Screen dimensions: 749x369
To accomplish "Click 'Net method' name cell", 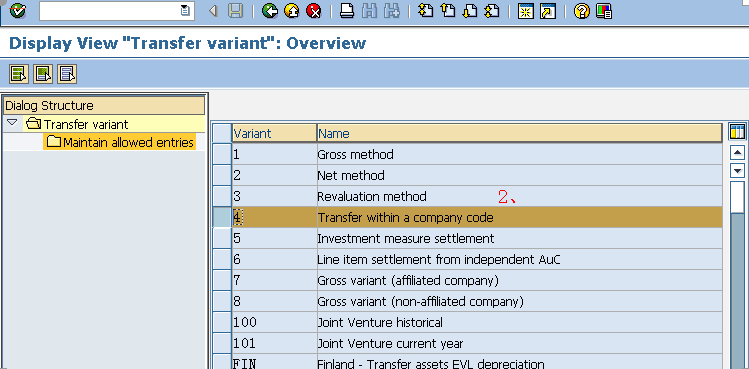I will pyautogui.click(x=520, y=175).
